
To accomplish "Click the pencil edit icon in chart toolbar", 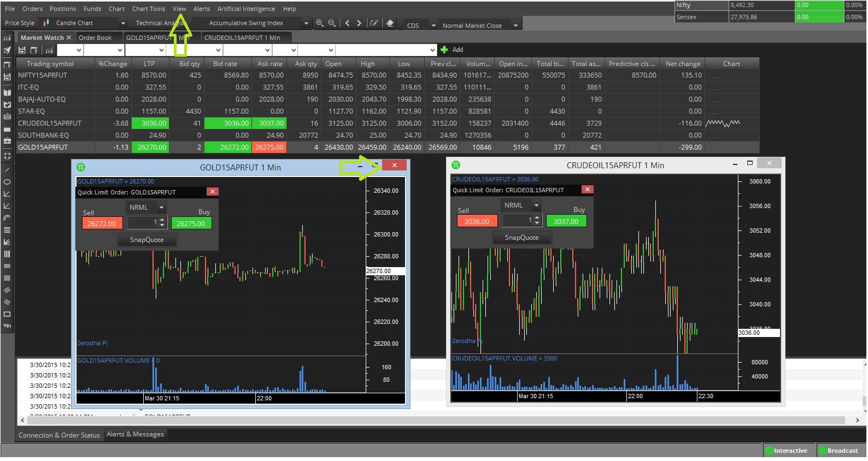I will point(374,23).
